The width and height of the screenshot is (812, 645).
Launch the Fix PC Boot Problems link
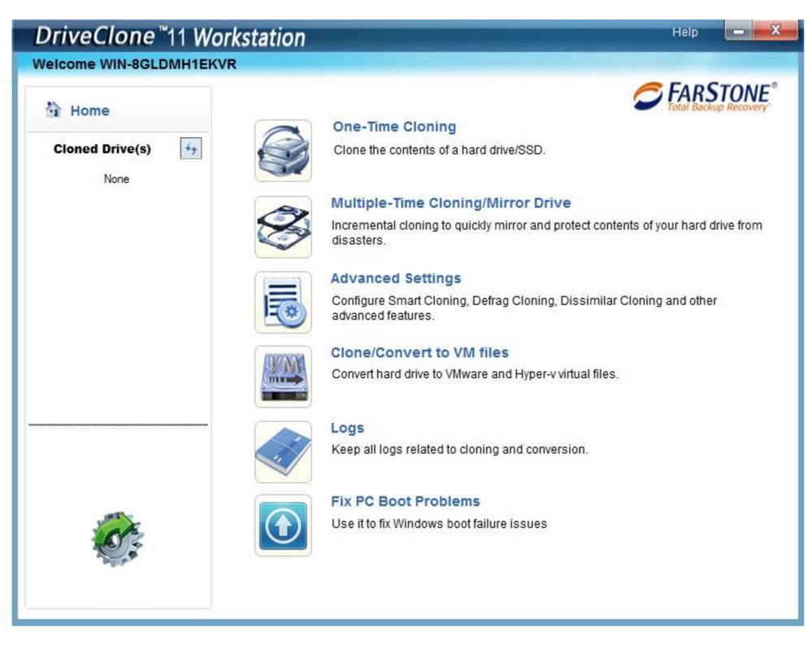406,502
